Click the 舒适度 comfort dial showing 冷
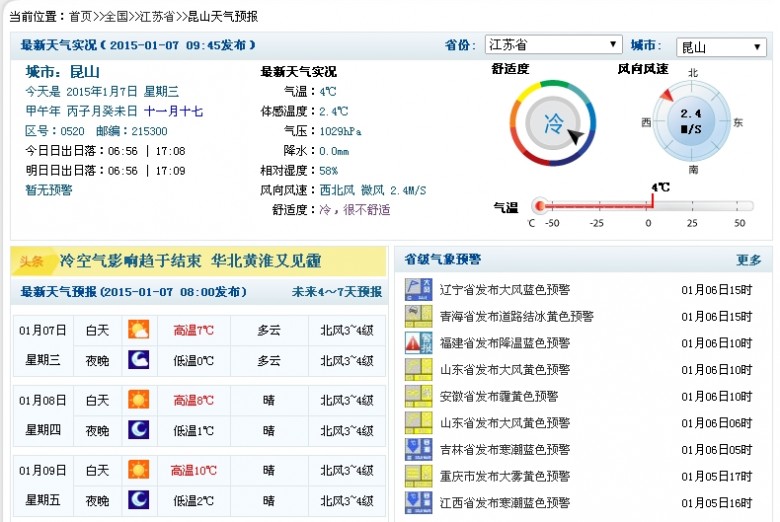The width and height of the screenshot is (780, 522). pos(552,123)
